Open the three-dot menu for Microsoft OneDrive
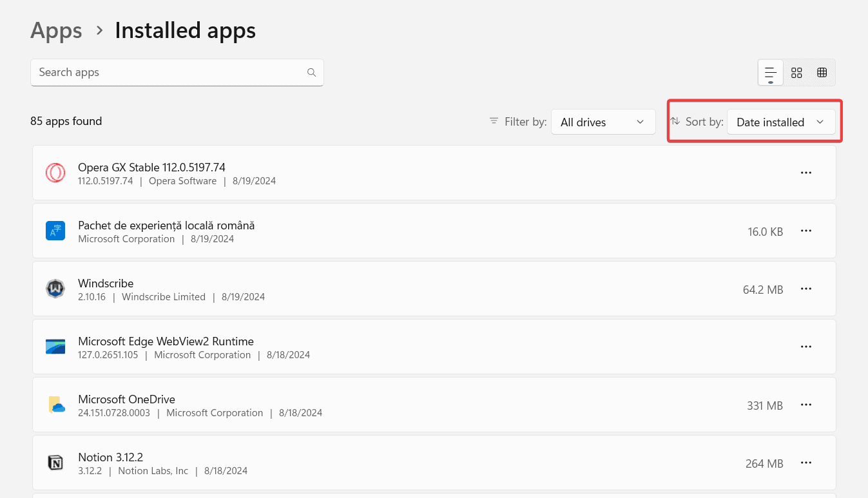The width and height of the screenshot is (868, 498). coord(805,405)
